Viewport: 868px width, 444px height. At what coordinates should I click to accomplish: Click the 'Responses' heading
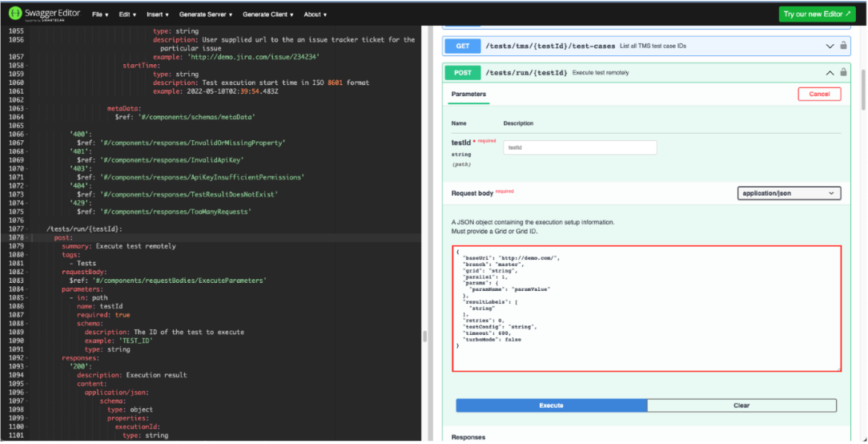point(468,438)
